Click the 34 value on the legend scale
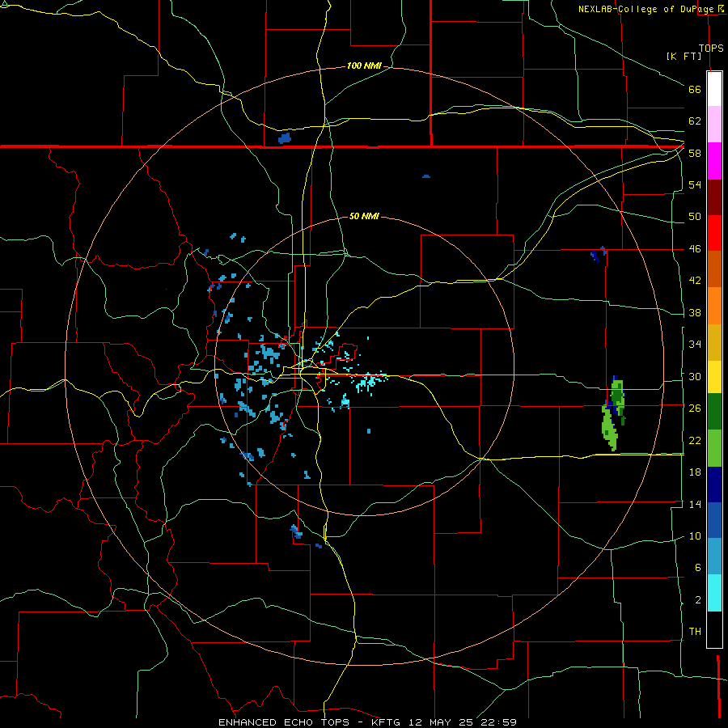 point(695,345)
